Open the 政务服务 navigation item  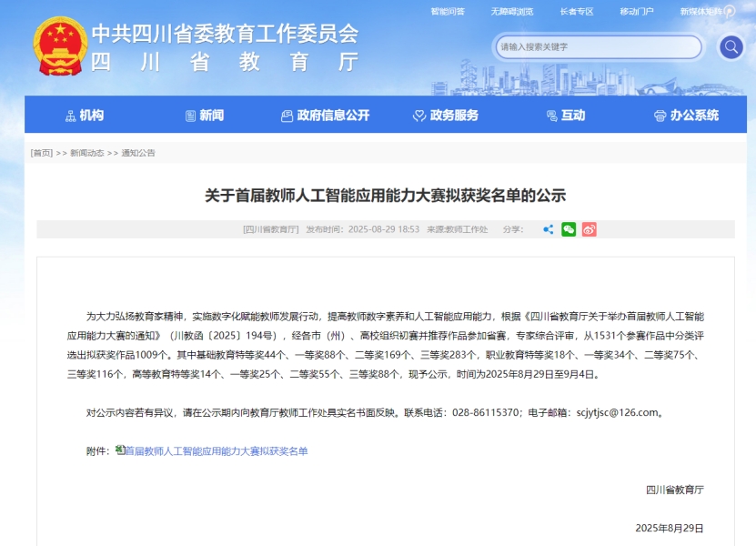tap(445, 116)
